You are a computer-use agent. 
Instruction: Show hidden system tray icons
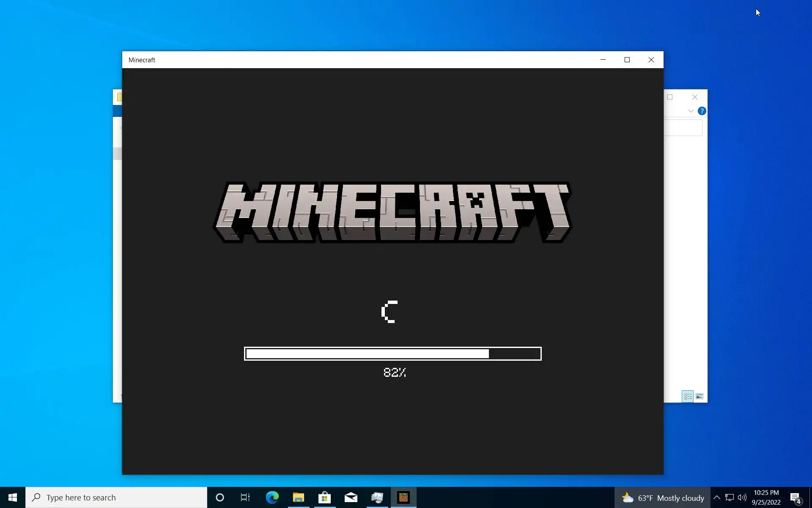[x=716, y=497]
